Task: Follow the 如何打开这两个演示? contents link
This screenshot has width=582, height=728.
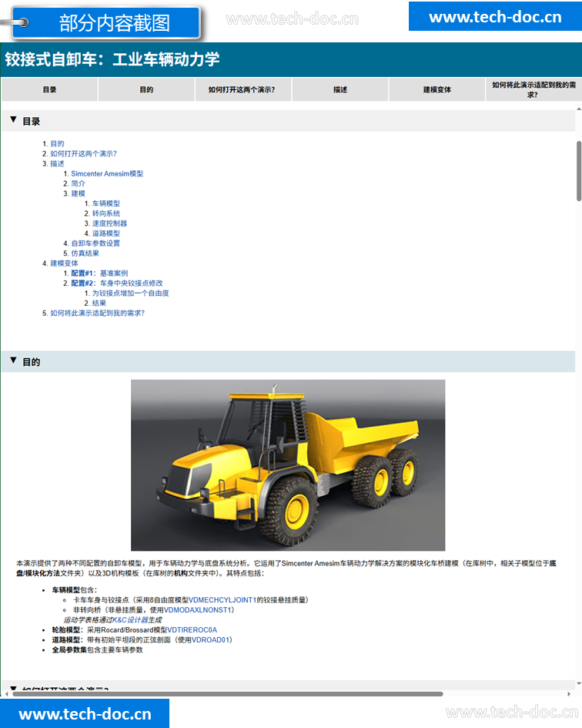Action: pos(84,153)
